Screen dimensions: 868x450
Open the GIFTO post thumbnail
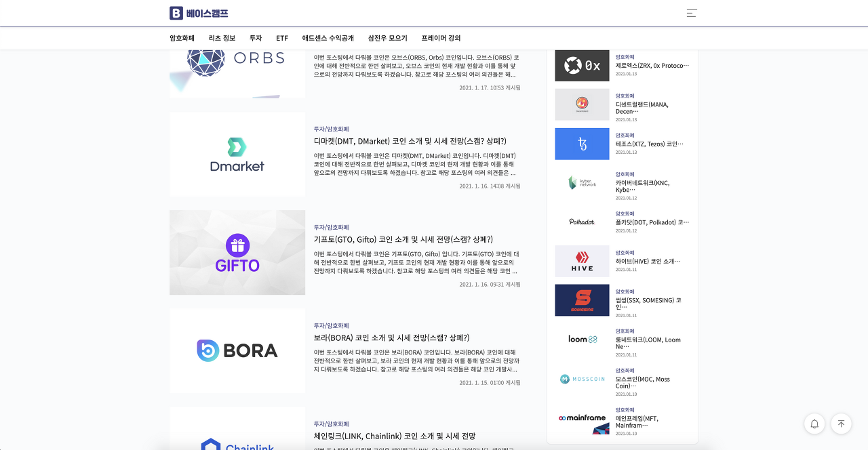pyautogui.click(x=237, y=252)
